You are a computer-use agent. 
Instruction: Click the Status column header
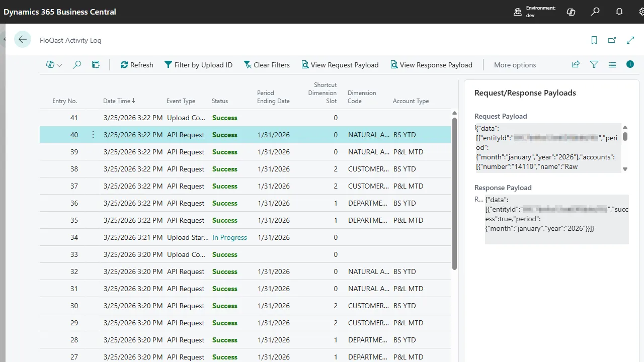pyautogui.click(x=220, y=101)
